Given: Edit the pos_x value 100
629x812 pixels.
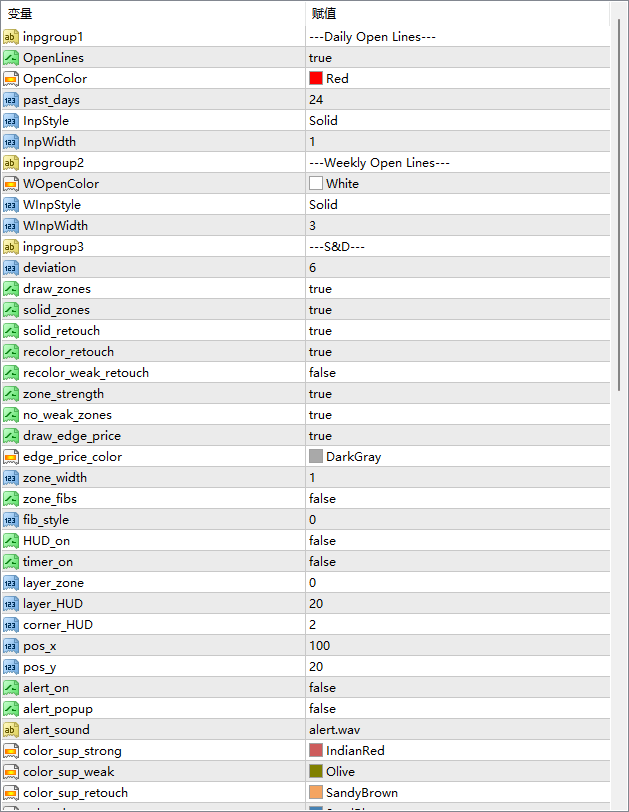Looking at the screenshot, I should tap(458, 646).
